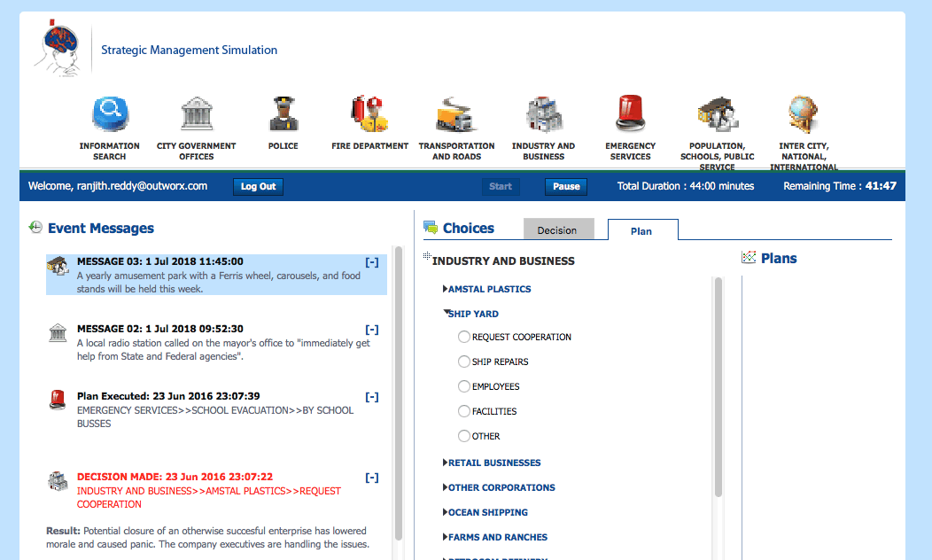Click the Decision Made industry icon
The image size is (932, 560).
point(58,481)
